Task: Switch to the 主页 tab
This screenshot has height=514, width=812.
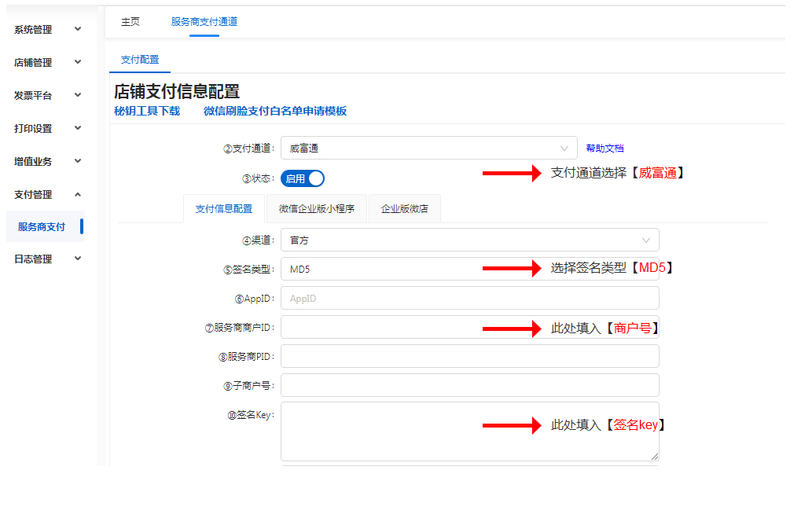Action: pos(130,22)
